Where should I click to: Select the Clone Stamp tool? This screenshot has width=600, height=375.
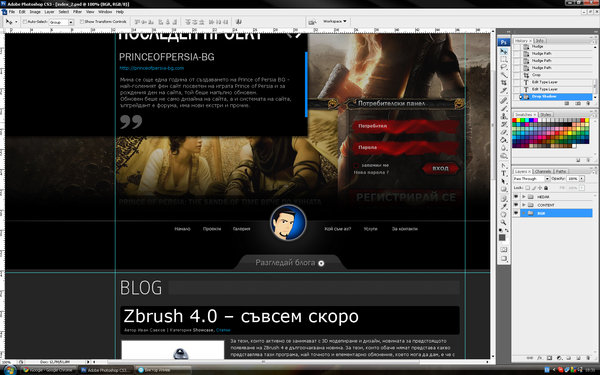(x=504, y=116)
